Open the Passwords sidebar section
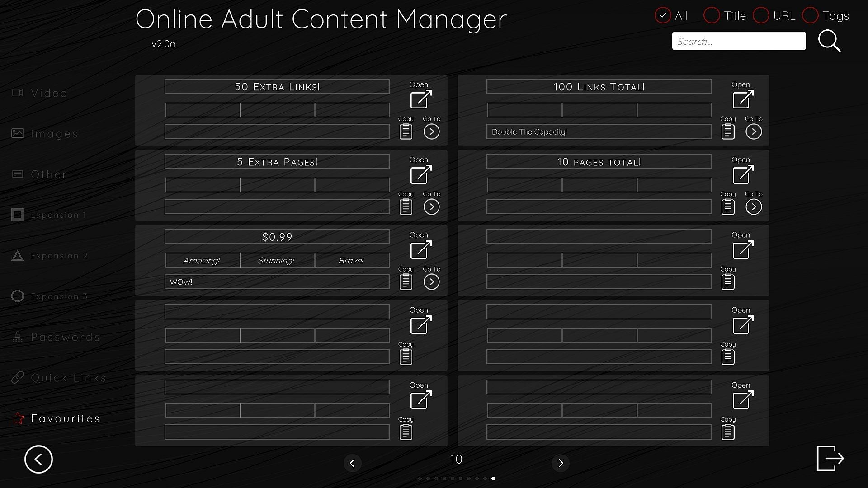 tap(65, 338)
